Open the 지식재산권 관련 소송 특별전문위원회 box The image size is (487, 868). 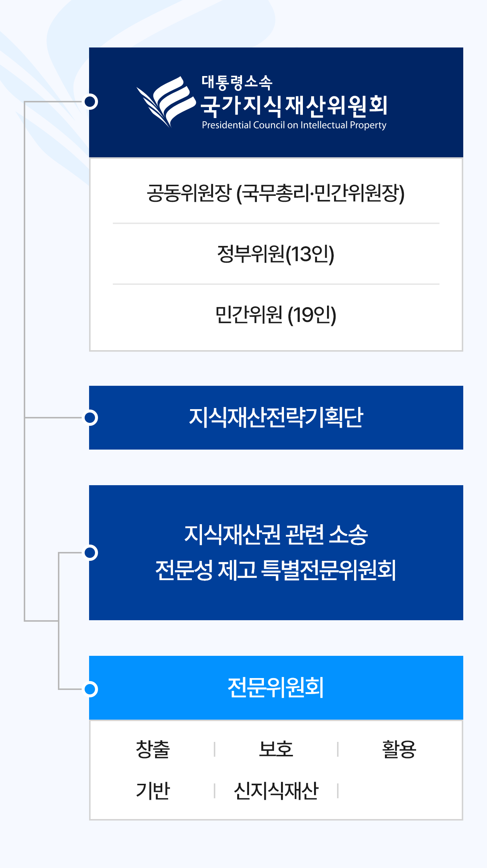pos(276,553)
